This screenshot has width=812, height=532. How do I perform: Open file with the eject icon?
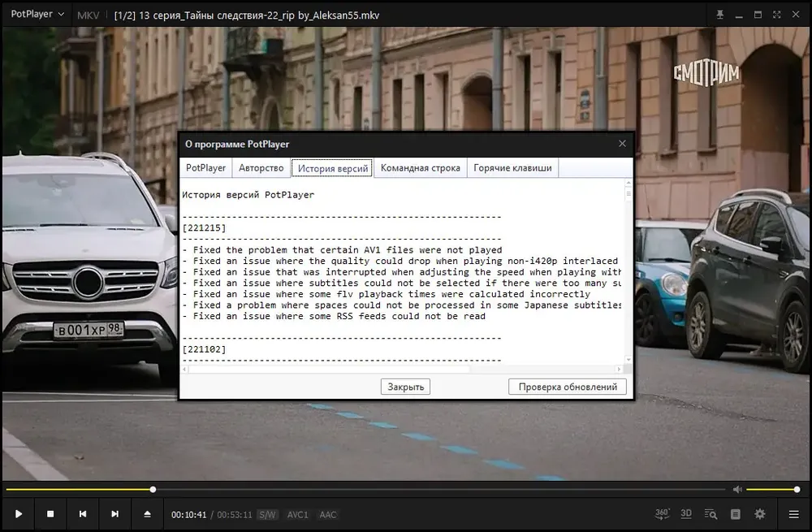147,514
